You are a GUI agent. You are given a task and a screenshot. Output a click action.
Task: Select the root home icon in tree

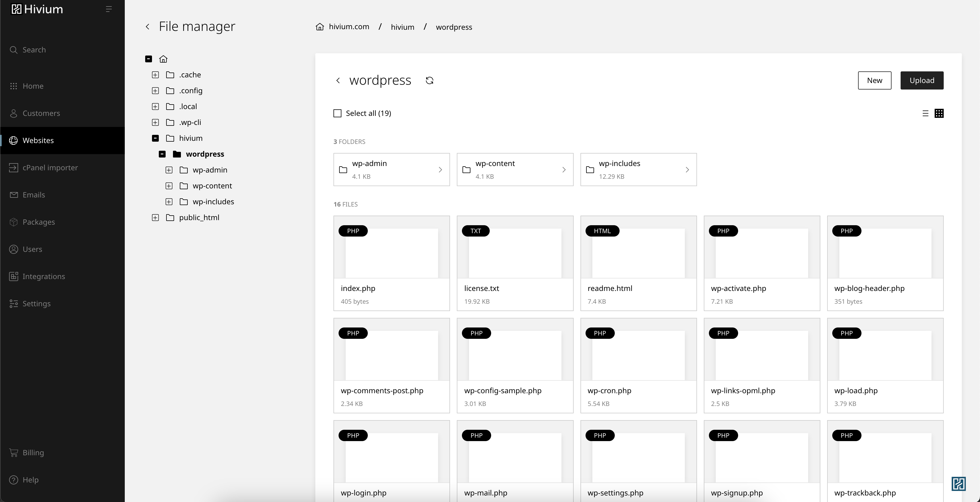(x=163, y=59)
